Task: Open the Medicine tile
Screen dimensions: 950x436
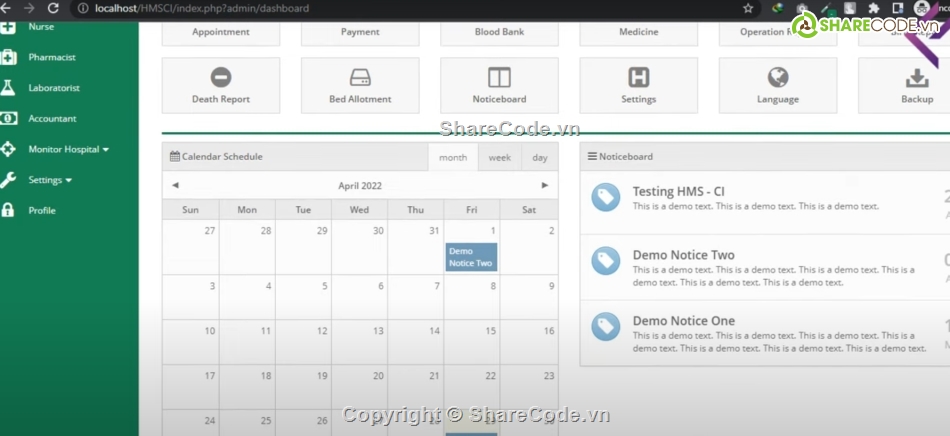Action: coord(639,33)
